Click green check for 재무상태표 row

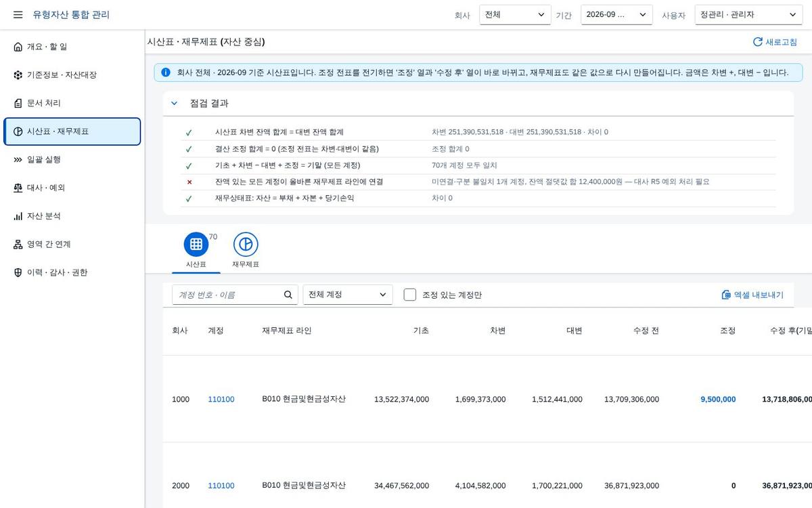189,198
